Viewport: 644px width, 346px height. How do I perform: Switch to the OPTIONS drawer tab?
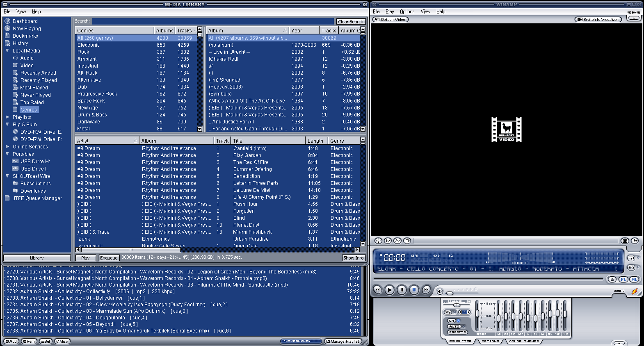pyautogui.click(x=490, y=341)
